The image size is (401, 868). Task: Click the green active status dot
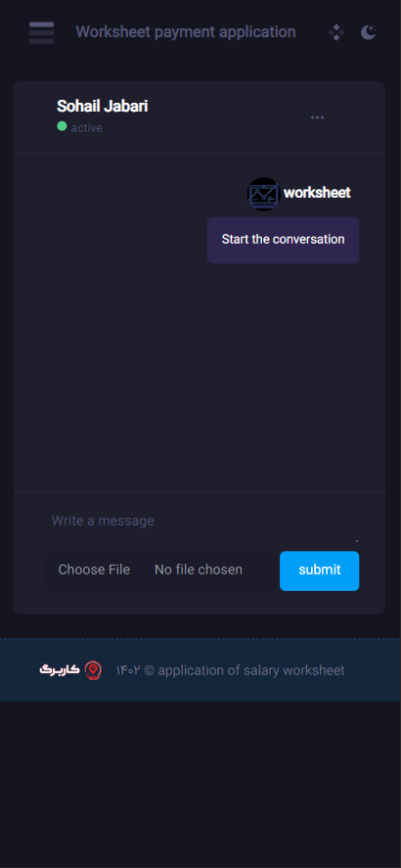pos(62,126)
